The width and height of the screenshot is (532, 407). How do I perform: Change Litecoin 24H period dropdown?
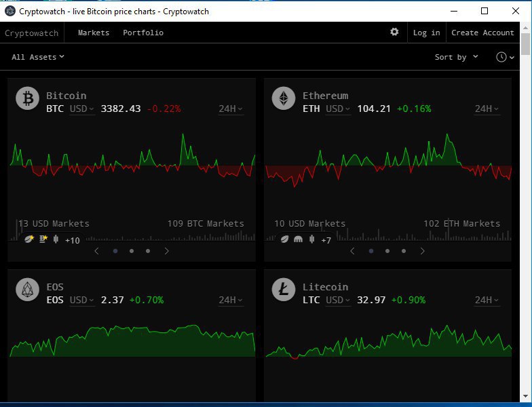click(487, 300)
